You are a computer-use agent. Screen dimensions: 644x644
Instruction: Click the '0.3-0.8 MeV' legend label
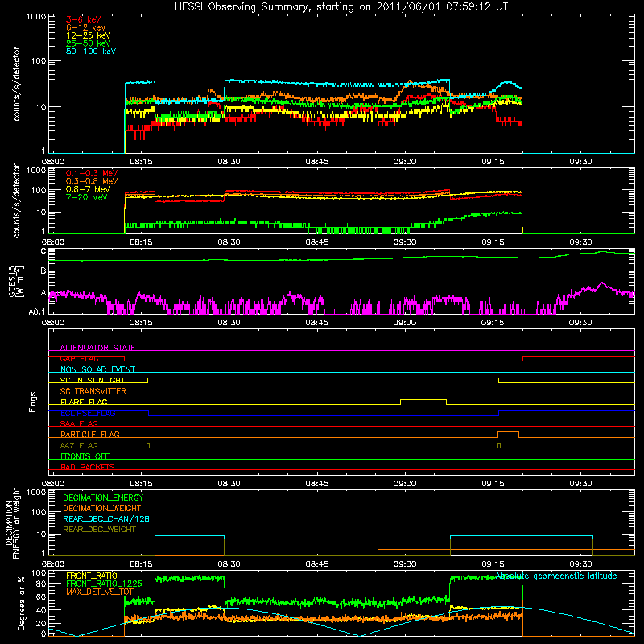[92, 181]
